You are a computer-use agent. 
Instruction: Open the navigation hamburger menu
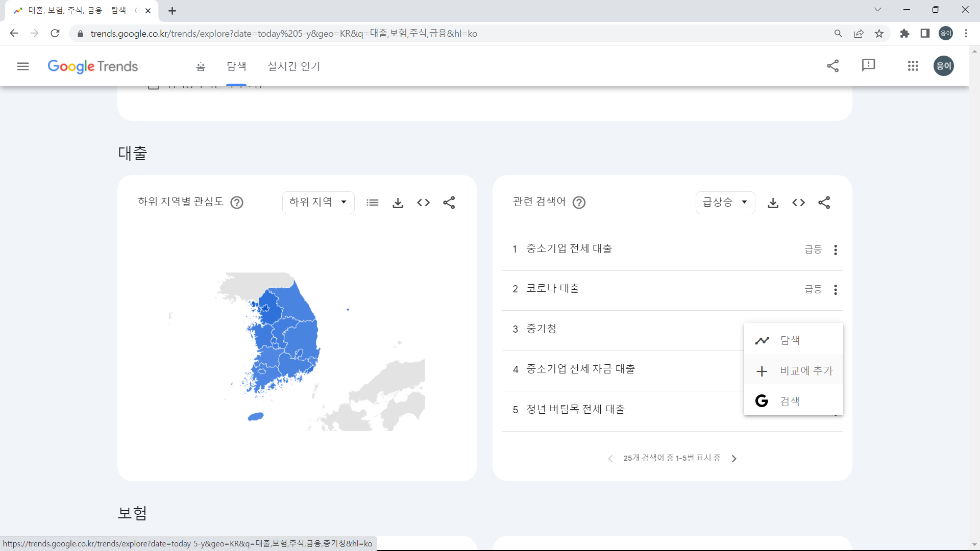pos(23,66)
